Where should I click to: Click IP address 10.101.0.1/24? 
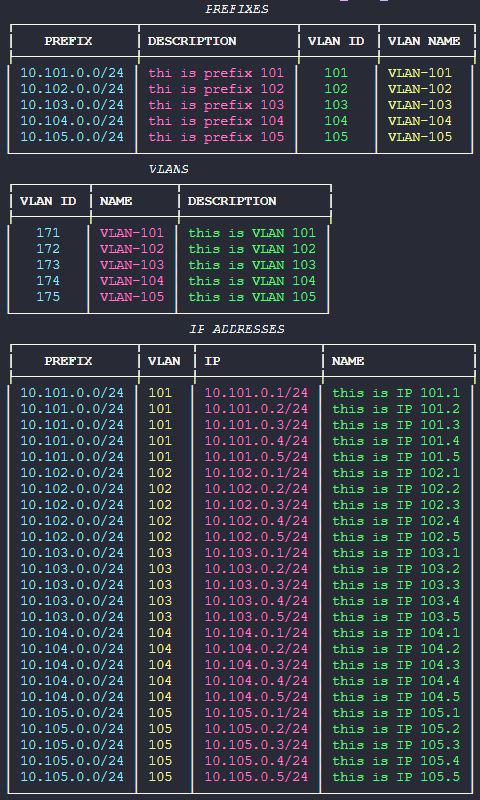(256, 393)
